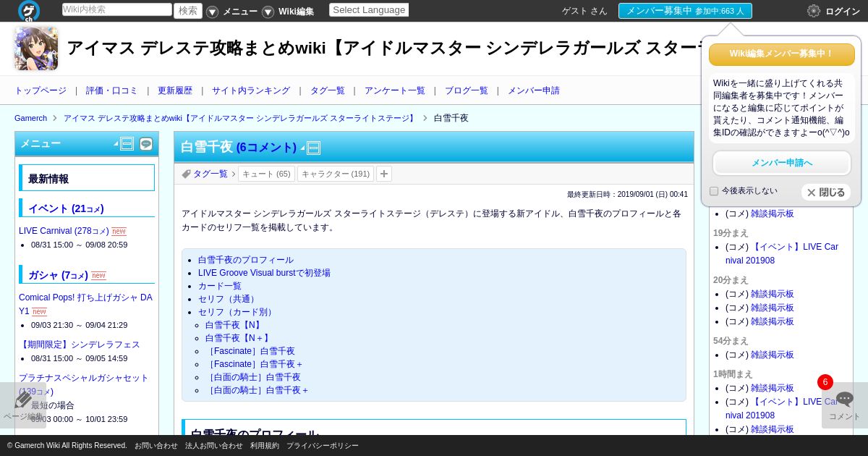Open イベント (21コメ) sidebar heading
Screen dimensions: 868x456
[x=66, y=208]
